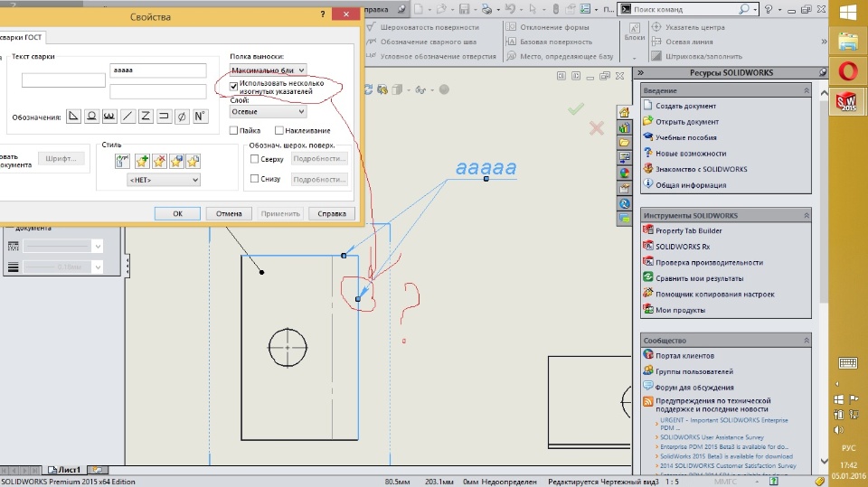Click OK in the Свойства dialog
This screenshot has width=868, height=487.
[x=177, y=213]
